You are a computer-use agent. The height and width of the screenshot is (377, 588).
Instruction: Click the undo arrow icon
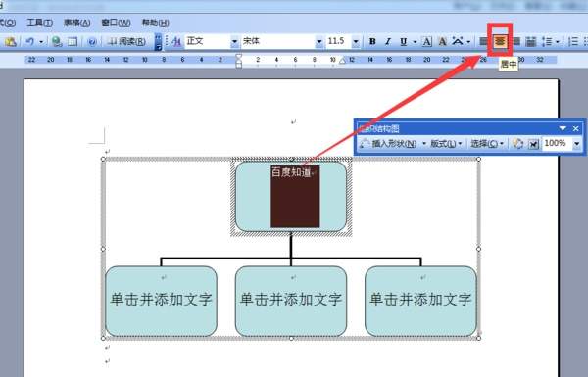tap(29, 41)
